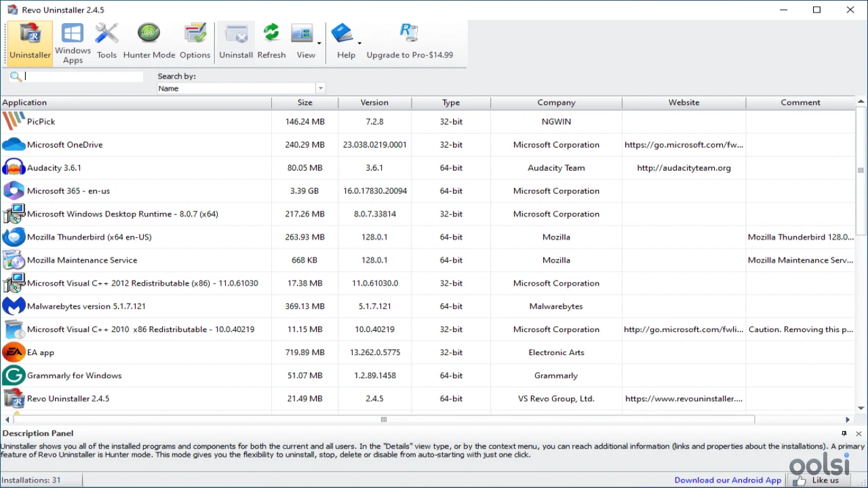Click Upgrade to Pro-$14.99 icon
The height and width of the screenshot is (488, 868).
pos(410,43)
